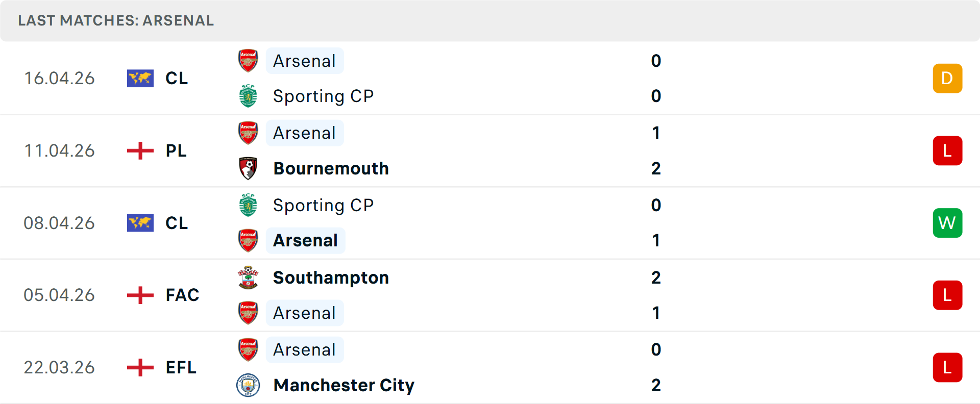Click the England flag beside FAC

(x=140, y=295)
